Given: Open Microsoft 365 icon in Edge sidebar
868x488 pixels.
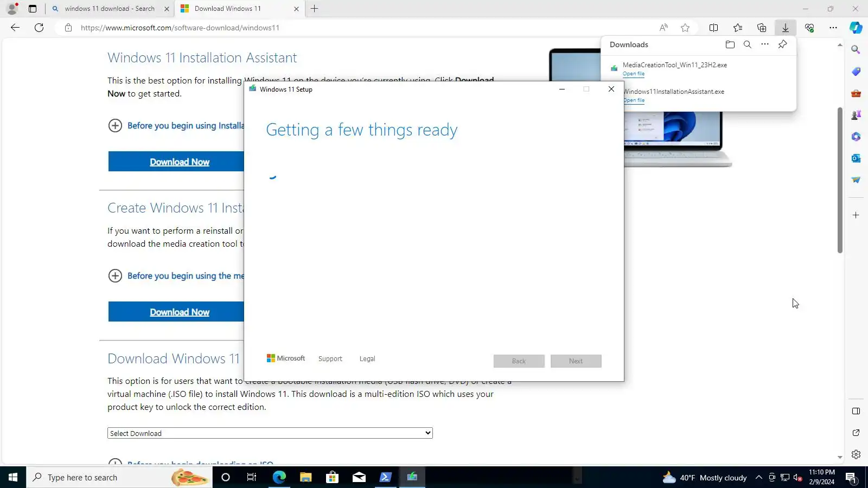Looking at the screenshot, I should (856, 137).
